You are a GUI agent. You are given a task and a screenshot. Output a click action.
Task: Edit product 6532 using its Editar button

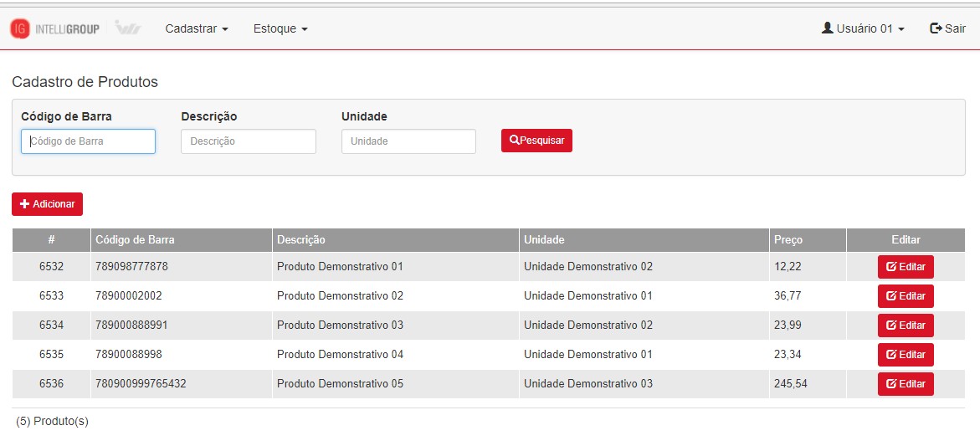pos(906,267)
